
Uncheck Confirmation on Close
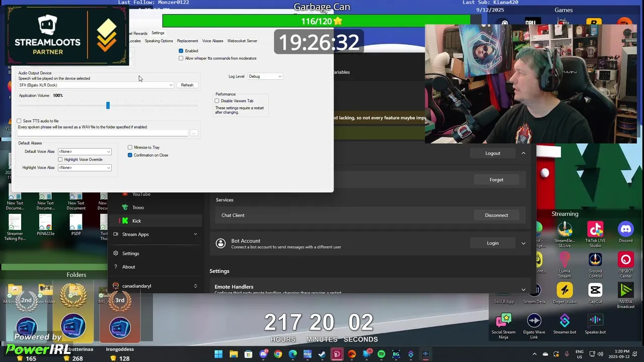130,155
